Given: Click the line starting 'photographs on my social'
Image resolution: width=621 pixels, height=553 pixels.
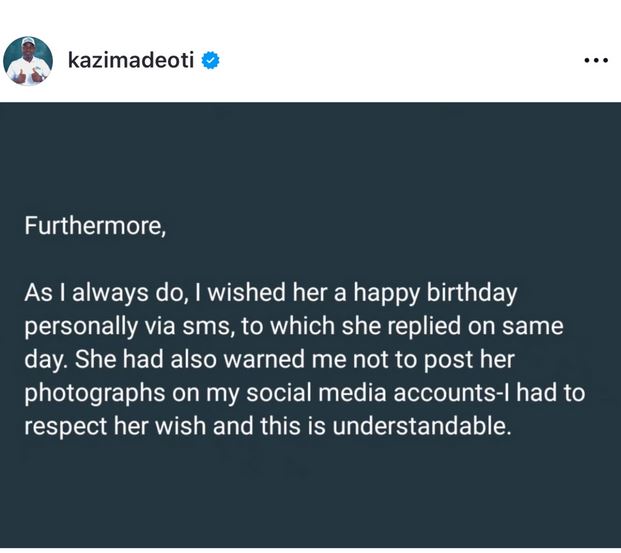Looking at the screenshot, I should click(305, 393).
